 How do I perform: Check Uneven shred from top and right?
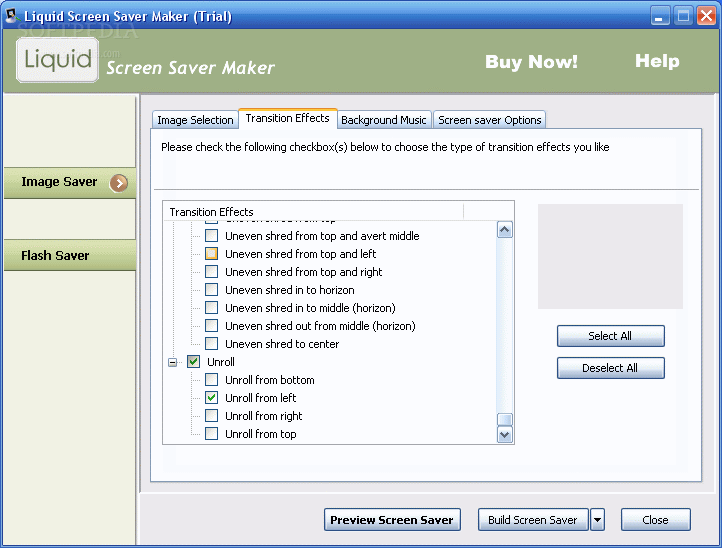211,272
